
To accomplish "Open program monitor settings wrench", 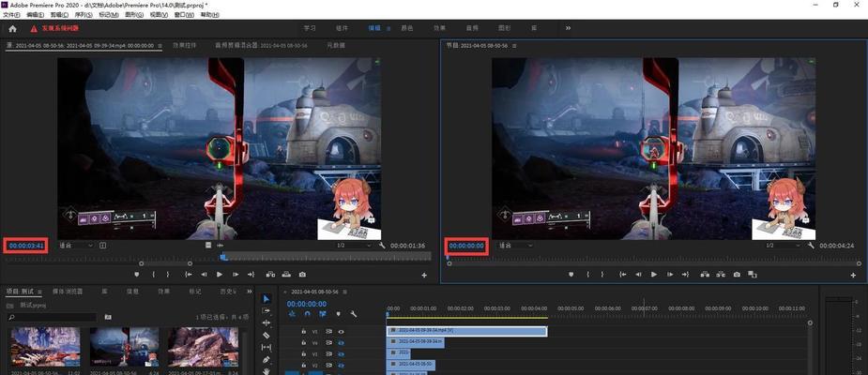I will [811, 246].
